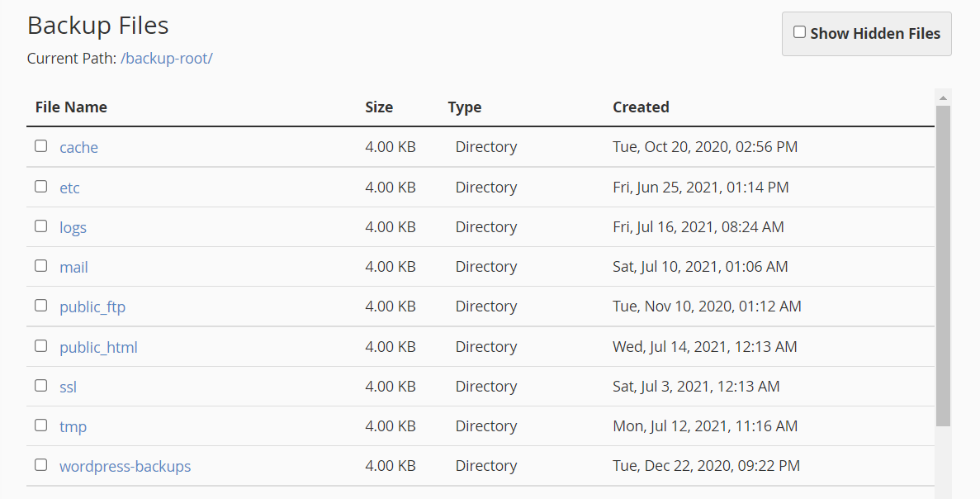Click the 4.00 KB size in logs row
The width and height of the screenshot is (980, 499).
click(x=391, y=227)
